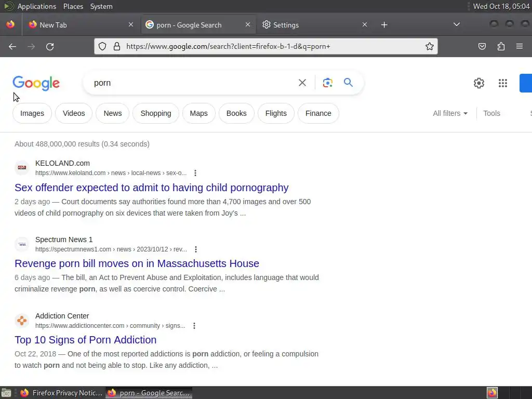Open Google quick settings gear icon
Viewport: 532px width, 399px height.
(x=478, y=83)
